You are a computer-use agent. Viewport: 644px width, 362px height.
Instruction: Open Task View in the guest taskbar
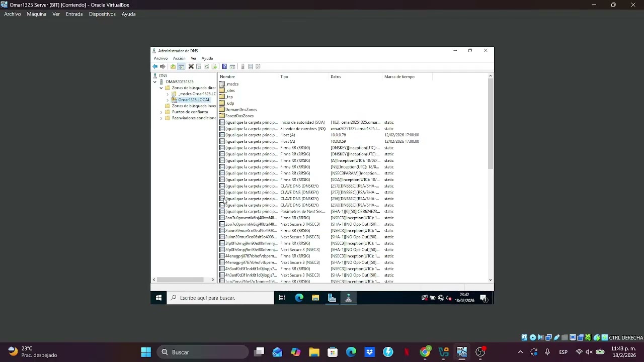click(x=282, y=298)
